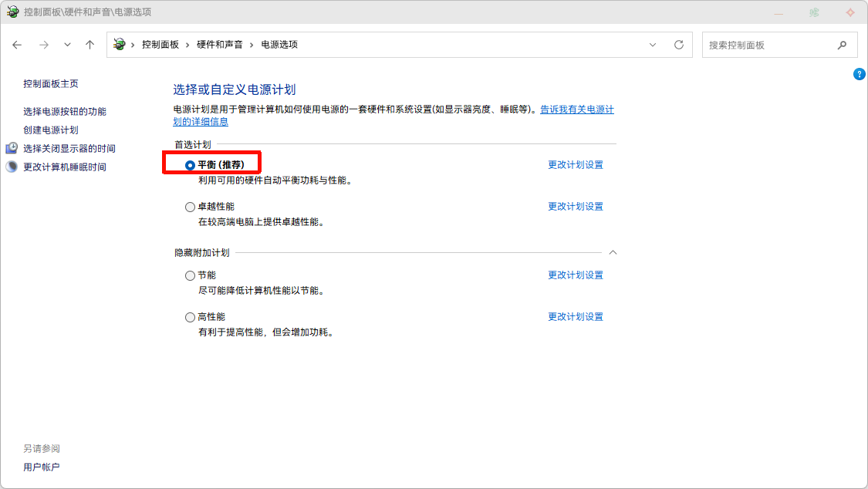
Task: Open recent locations dropdown chevron
Action: [67, 45]
